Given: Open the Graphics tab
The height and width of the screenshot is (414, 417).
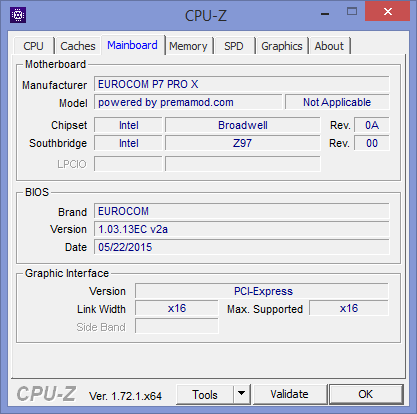Looking at the screenshot, I should click(x=282, y=46).
